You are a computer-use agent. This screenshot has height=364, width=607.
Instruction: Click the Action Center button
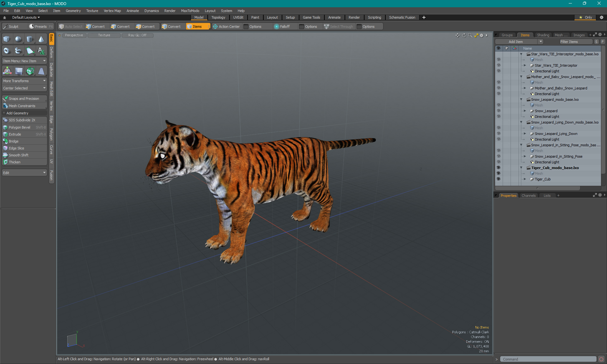pos(226,27)
